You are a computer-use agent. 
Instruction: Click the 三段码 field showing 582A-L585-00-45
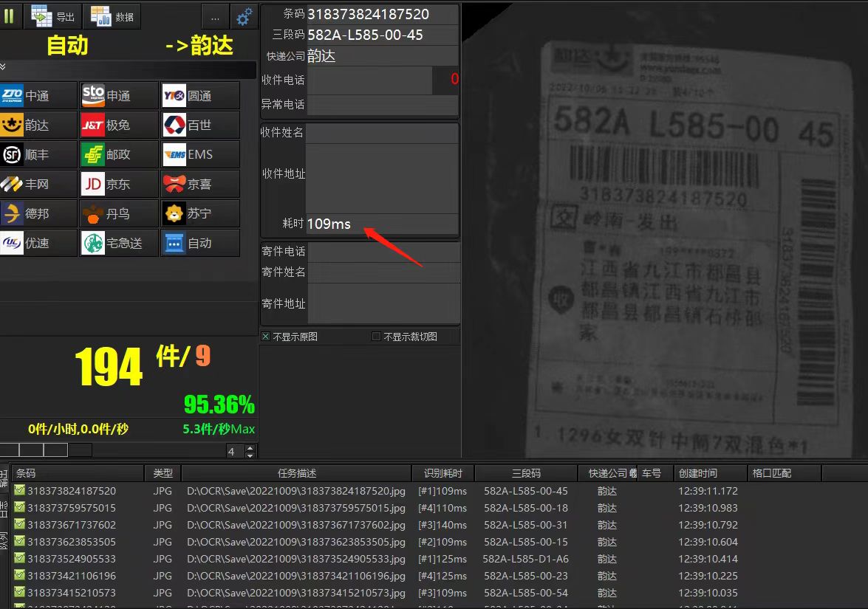[x=383, y=35]
